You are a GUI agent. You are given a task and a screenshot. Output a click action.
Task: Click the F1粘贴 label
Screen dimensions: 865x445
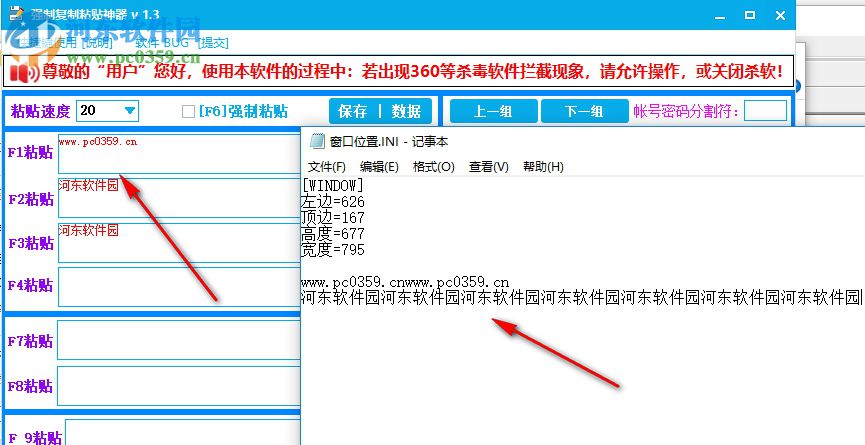[x=30, y=153]
